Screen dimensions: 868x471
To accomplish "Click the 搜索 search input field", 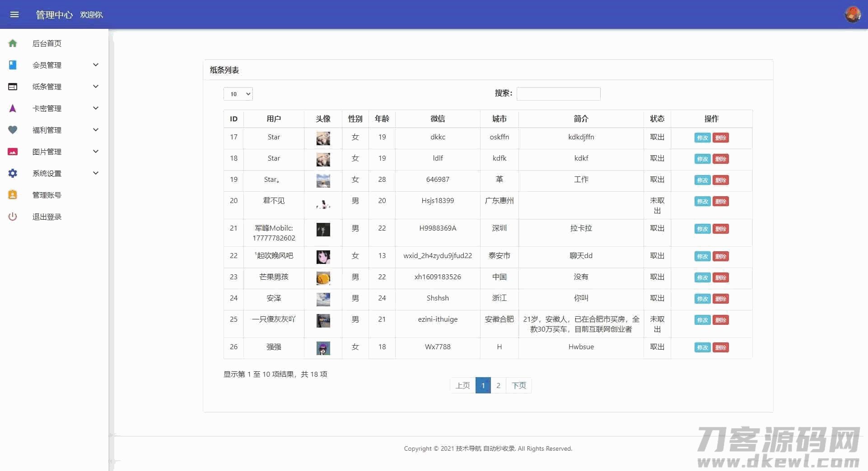I will coord(558,94).
